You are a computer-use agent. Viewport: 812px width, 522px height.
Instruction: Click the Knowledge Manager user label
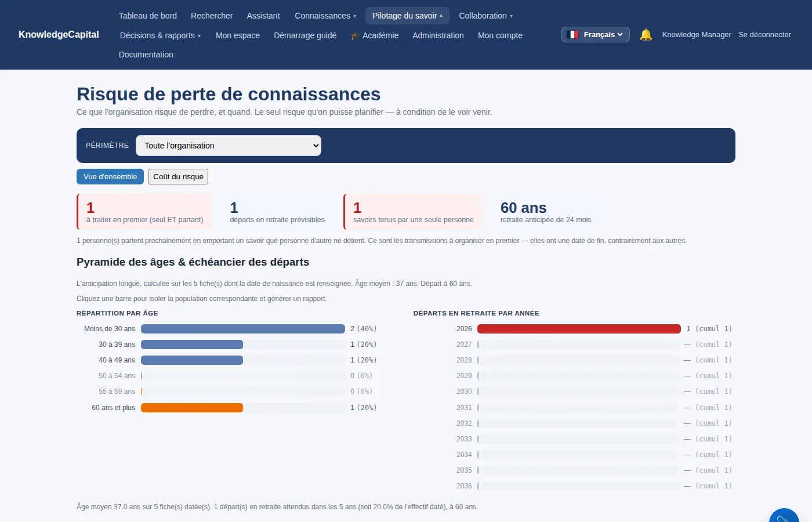tap(697, 35)
